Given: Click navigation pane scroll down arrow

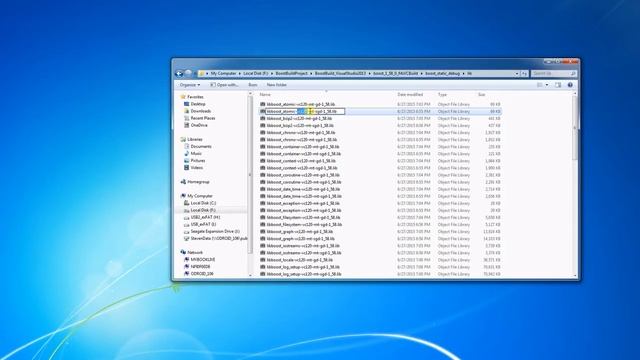Looking at the screenshot, I should tap(250, 276).
